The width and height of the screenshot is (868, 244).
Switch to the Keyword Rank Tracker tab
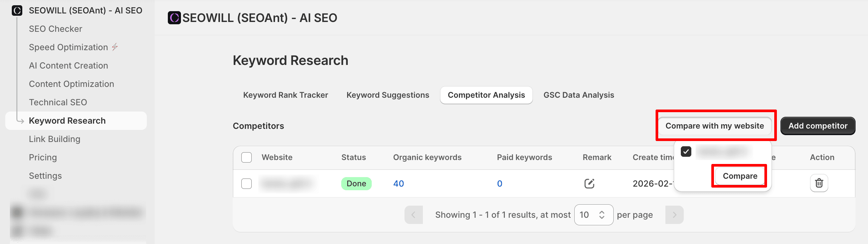[x=286, y=95]
